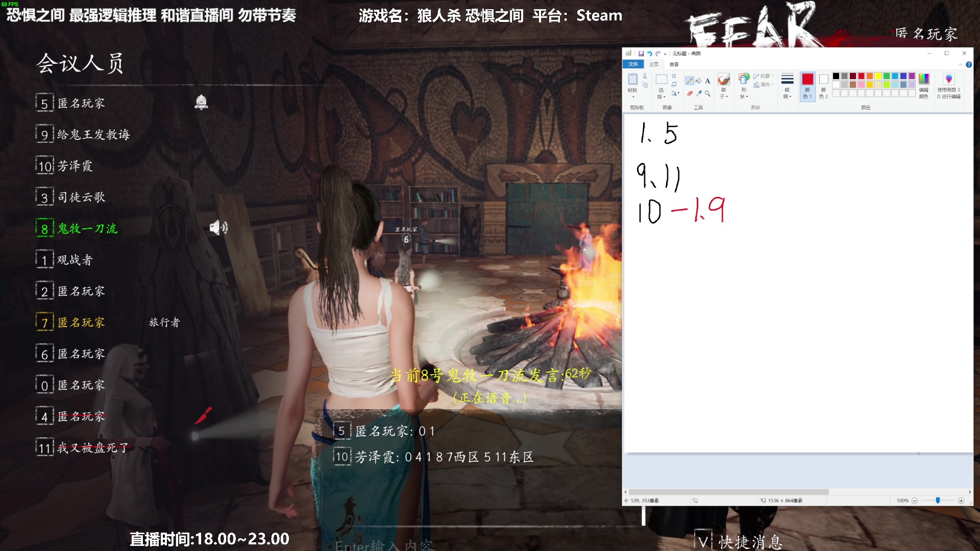
Task: Select player 8 鬼牧一刀流
Action: point(77,229)
